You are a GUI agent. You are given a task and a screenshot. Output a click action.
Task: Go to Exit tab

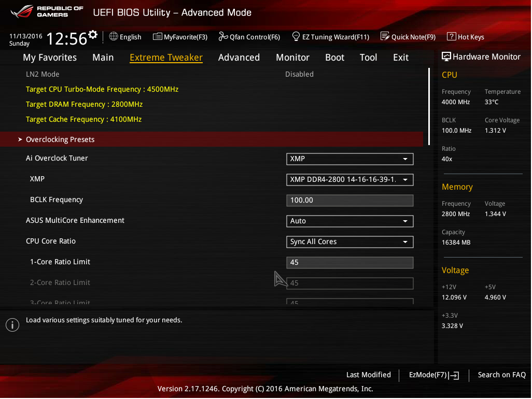tap(401, 58)
